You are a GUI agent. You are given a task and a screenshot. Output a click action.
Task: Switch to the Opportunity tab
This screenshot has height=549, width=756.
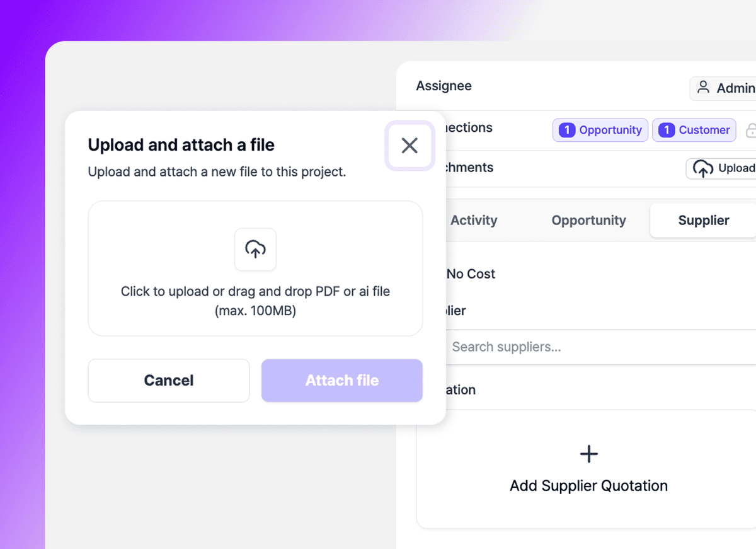588,221
